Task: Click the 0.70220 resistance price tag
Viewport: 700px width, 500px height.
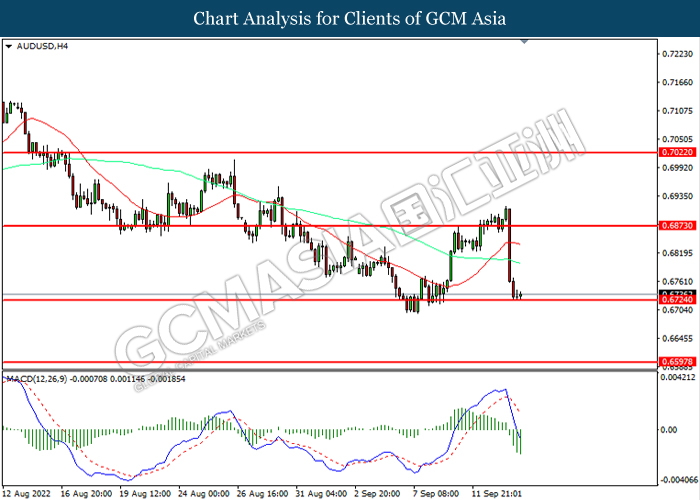Action: pyautogui.click(x=677, y=152)
